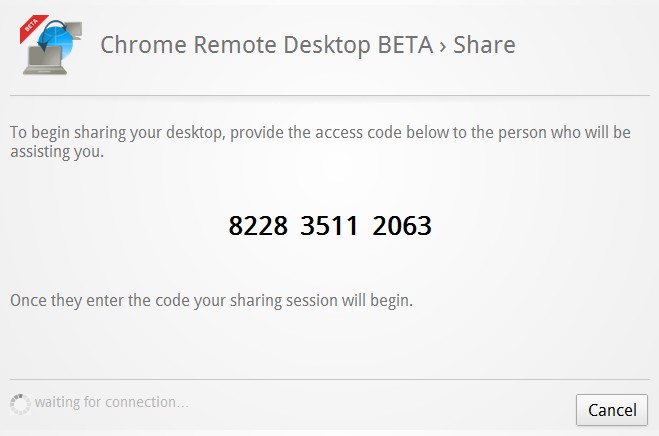The image size is (659, 436).
Task: Select the access code 8228 3511 2063
Action: (x=330, y=226)
